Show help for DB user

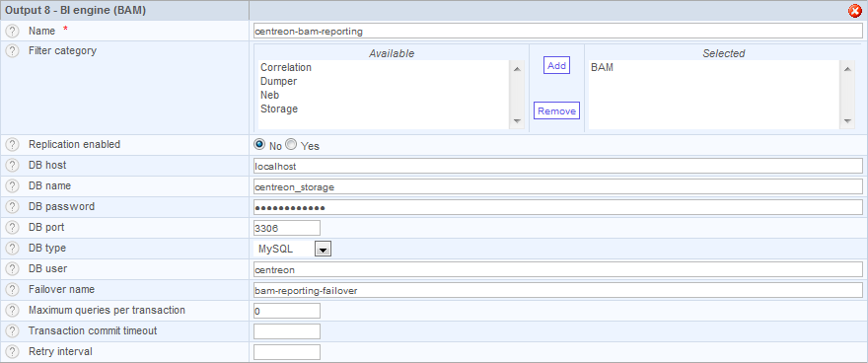click(x=12, y=269)
